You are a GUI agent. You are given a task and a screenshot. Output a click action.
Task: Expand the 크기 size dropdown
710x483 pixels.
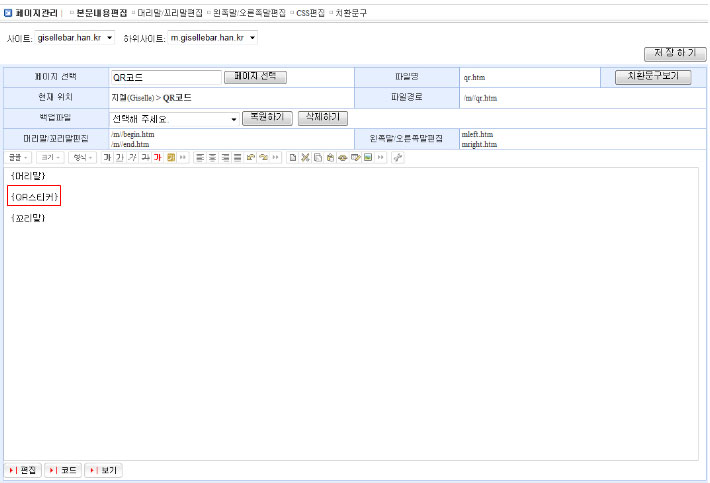click(51, 158)
